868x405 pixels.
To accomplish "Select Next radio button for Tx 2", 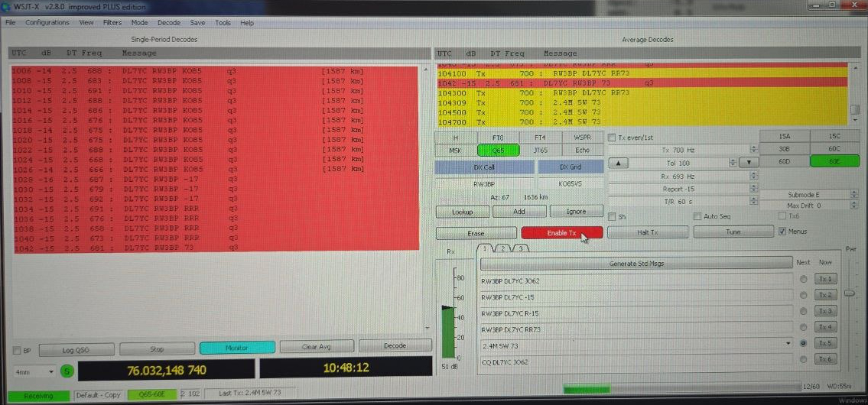I will [803, 296].
